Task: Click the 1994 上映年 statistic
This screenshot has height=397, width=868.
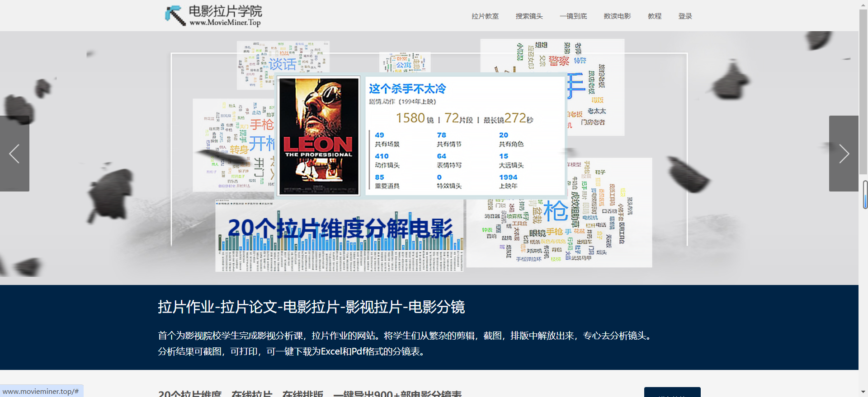Action: tap(508, 182)
